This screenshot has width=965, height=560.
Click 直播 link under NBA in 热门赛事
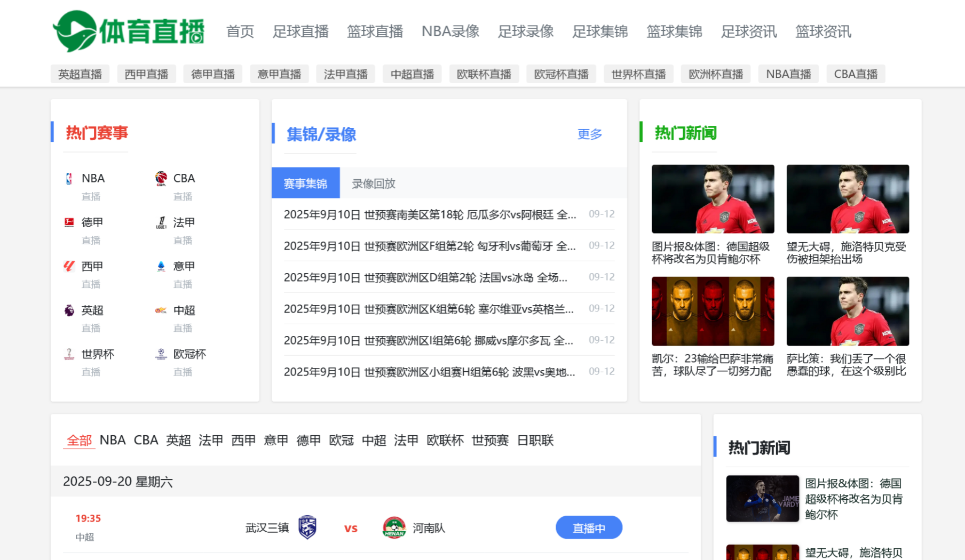pyautogui.click(x=91, y=196)
